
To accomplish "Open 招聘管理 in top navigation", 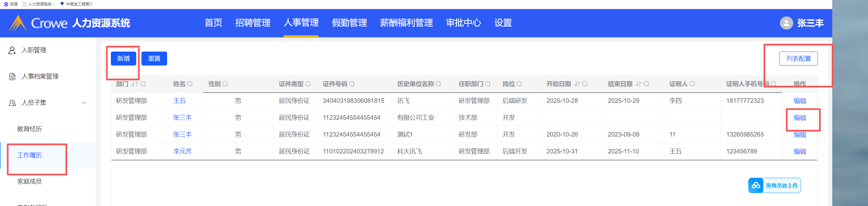I will coord(253,23).
